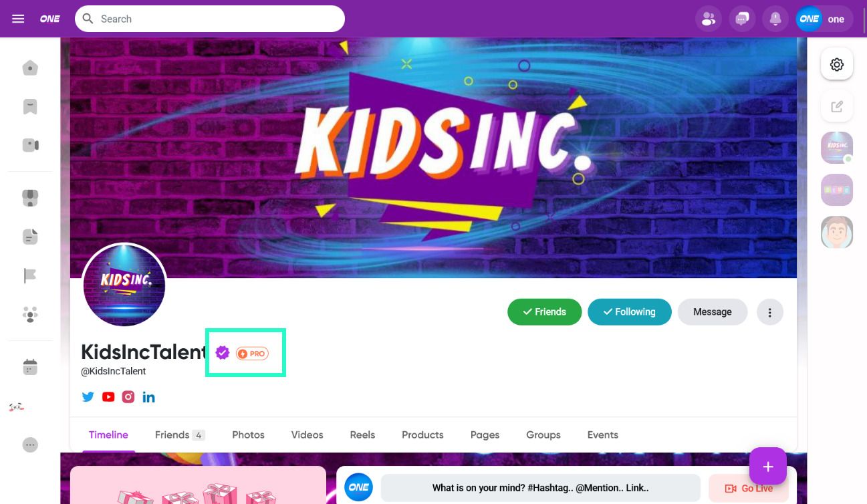867x504 pixels.
Task: Open the LinkedIn social link
Action: tap(148, 396)
